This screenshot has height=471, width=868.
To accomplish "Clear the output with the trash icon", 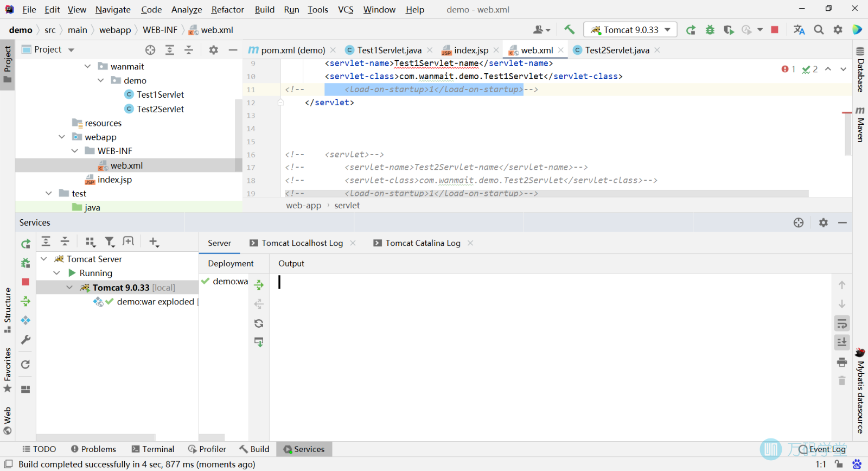I will [842, 381].
